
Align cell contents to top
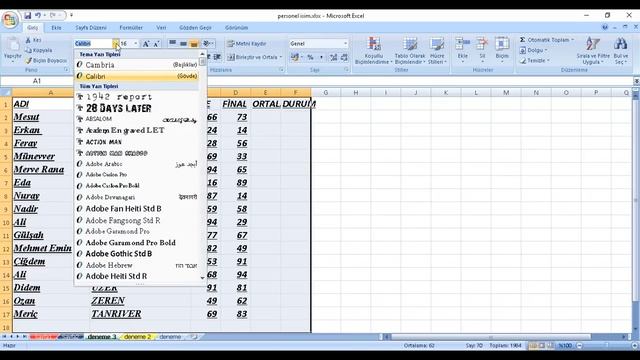tap(173, 43)
